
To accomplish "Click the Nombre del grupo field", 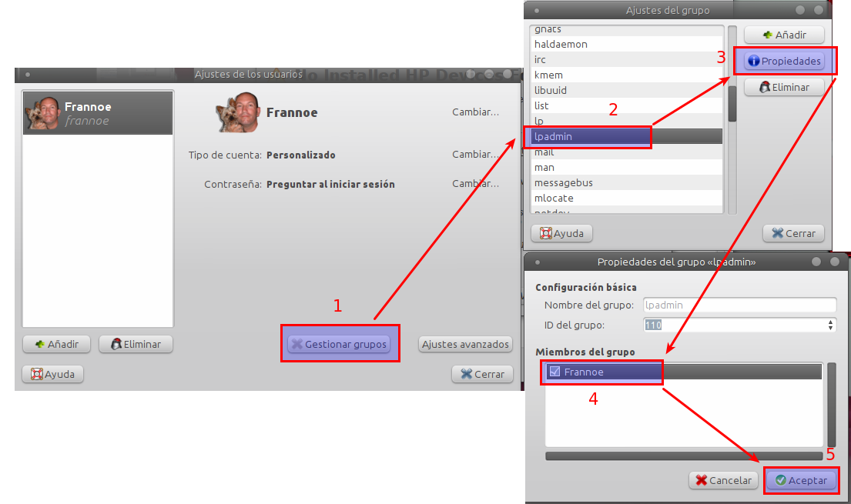I will click(739, 305).
